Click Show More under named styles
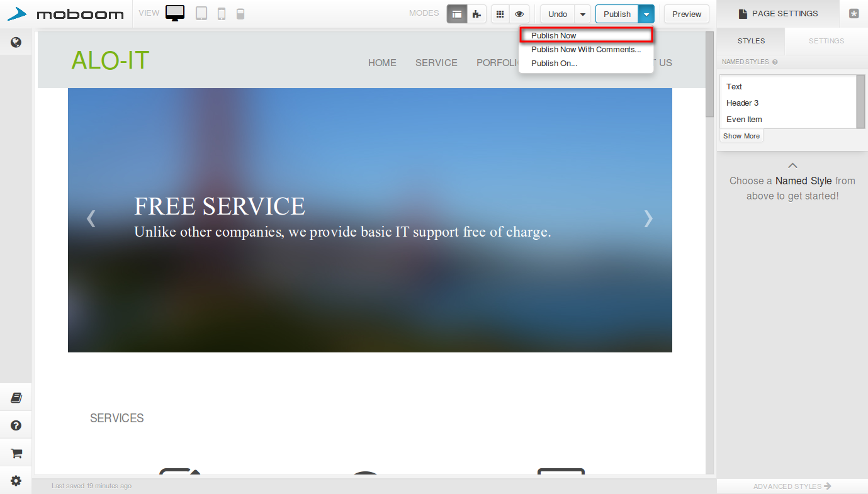The image size is (868, 494). [x=741, y=136]
